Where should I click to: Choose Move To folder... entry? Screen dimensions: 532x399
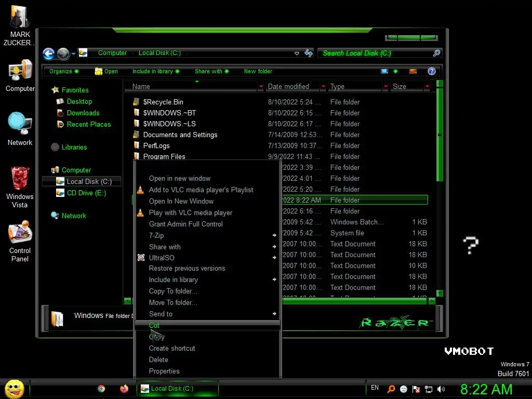pos(172,303)
